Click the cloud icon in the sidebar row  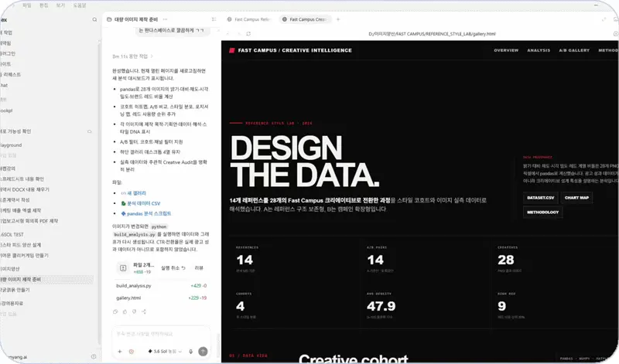tap(90, 131)
